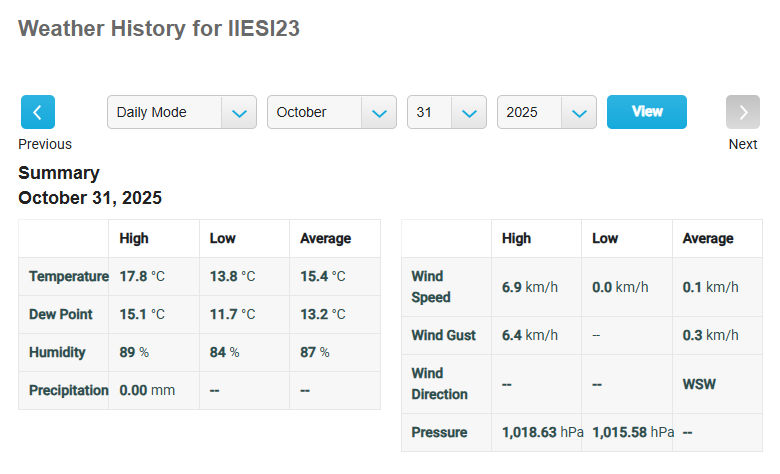
Task: Click the Previous text label
Action: pyautogui.click(x=45, y=144)
